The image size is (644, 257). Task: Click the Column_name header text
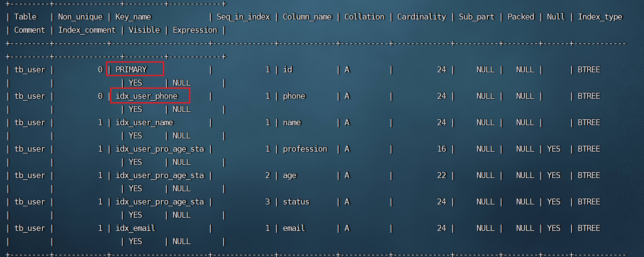307,17
